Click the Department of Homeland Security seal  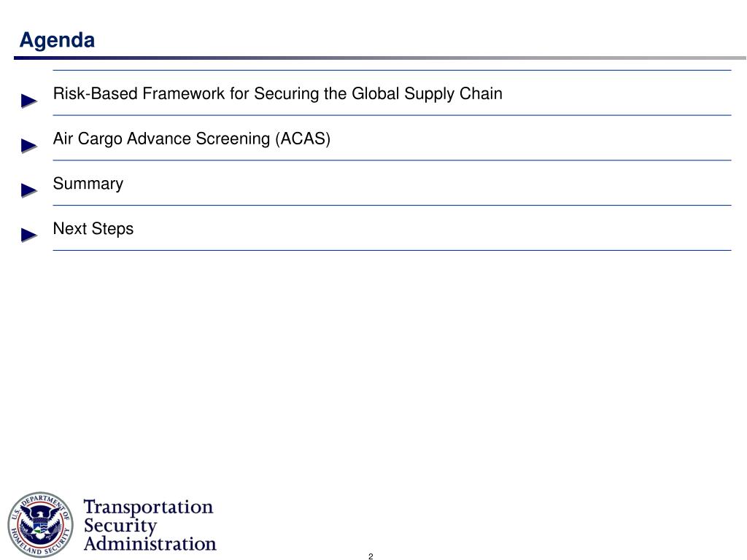pos(41,524)
